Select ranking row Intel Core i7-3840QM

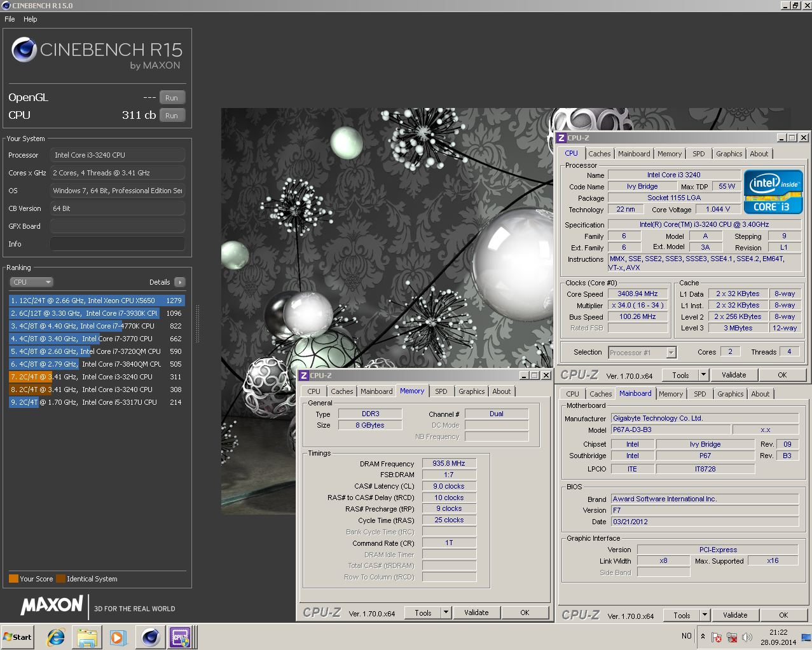tap(97, 364)
